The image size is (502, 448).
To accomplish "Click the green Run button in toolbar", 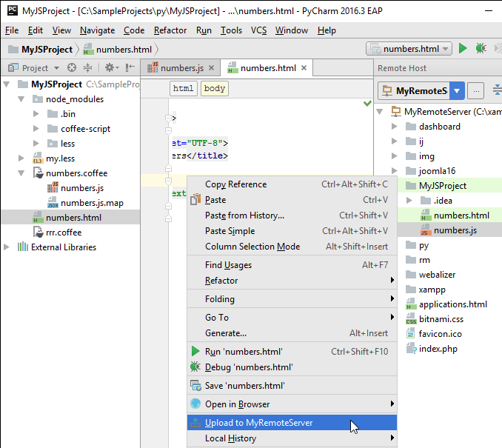I will click(x=462, y=48).
